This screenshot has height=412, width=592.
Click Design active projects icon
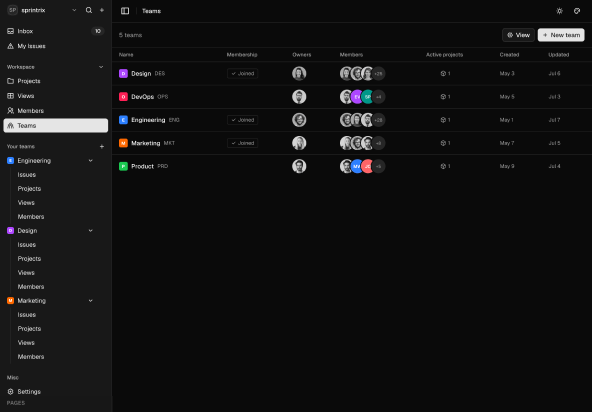point(443,73)
